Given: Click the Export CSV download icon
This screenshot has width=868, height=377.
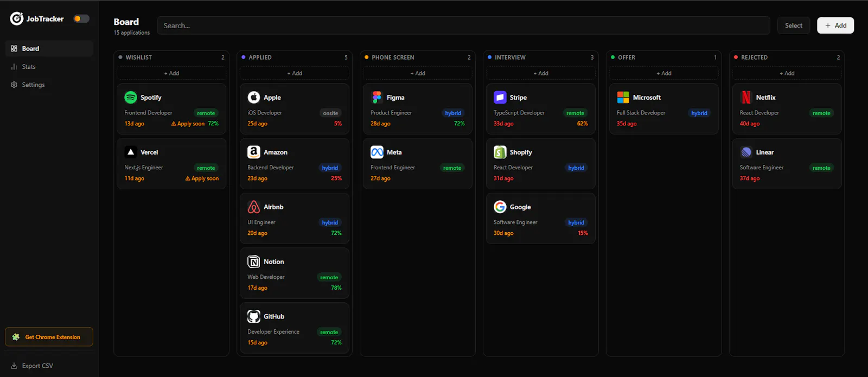Looking at the screenshot, I should click(x=14, y=366).
